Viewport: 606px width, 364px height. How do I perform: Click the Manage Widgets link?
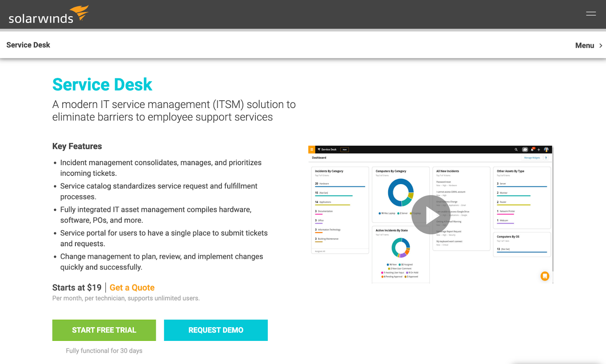point(532,158)
